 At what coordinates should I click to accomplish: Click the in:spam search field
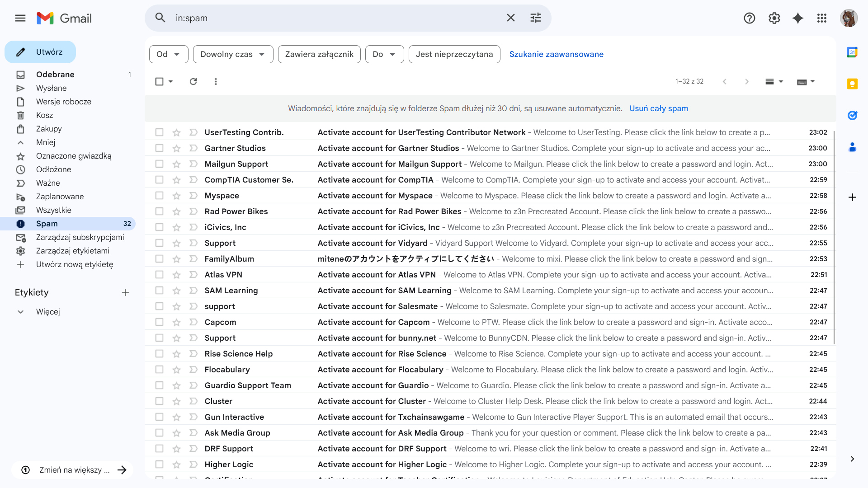[x=335, y=18]
